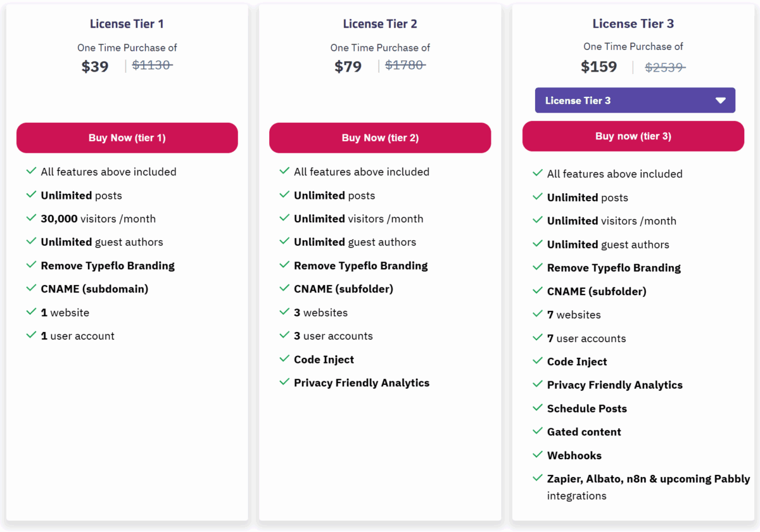Image resolution: width=760 pixels, height=532 pixels.
Task: Click the check icon beside Schedule Posts
Action: point(538,408)
